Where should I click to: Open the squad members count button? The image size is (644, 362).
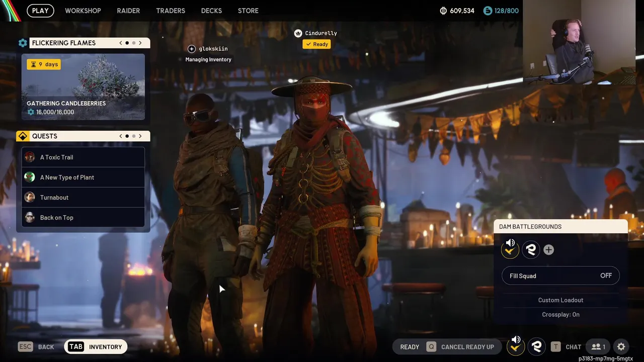click(x=598, y=346)
